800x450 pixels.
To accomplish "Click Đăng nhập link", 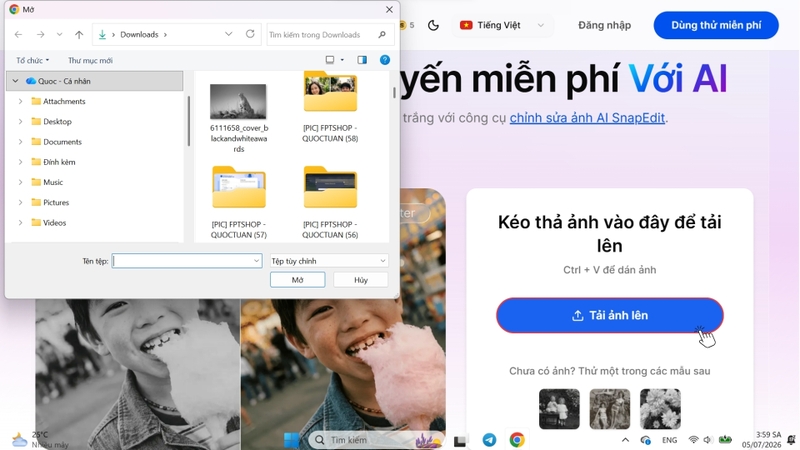I will 605,25.
